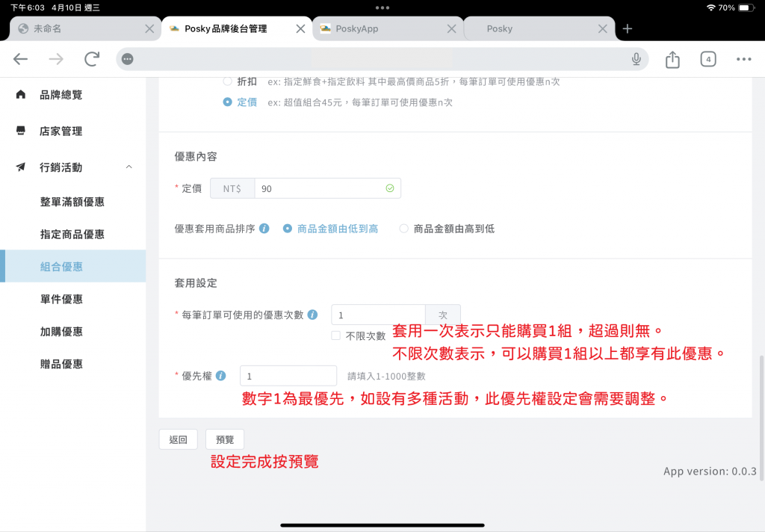765x532 pixels.
Task: Open the tab overview showing 4 tabs
Action: 708,59
